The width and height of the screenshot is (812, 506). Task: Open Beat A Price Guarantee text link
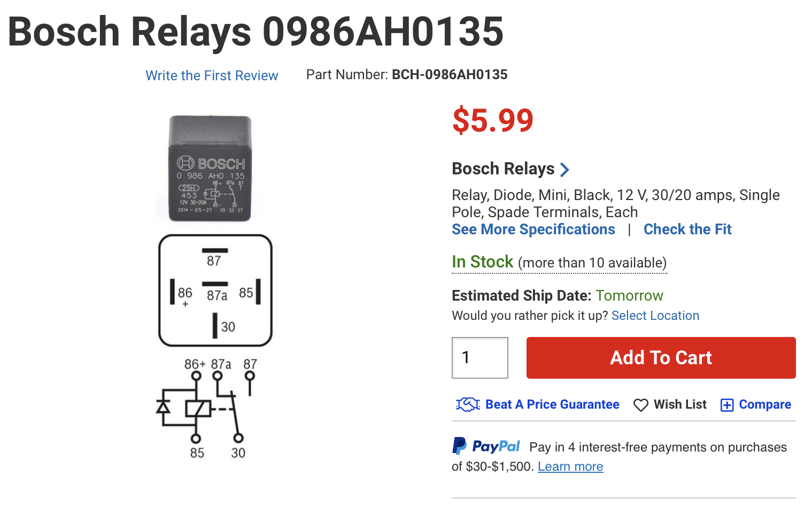click(552, 404)
